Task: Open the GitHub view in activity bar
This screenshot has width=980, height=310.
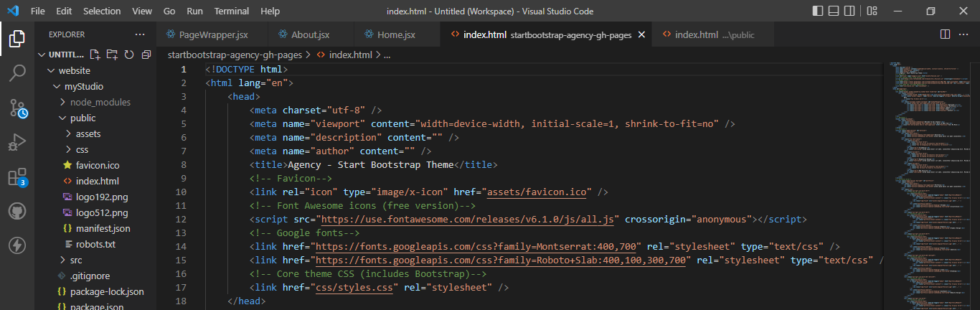Action: [17, 212]
